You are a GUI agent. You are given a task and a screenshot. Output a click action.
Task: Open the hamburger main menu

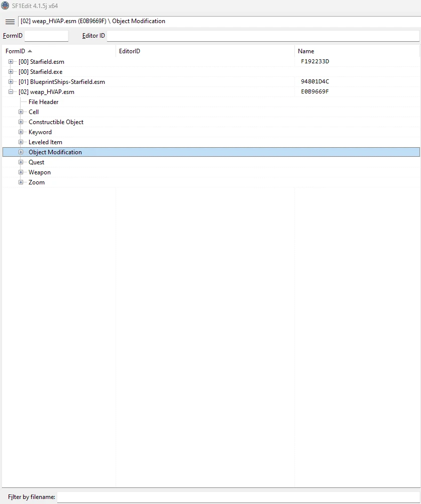pyautogui.click(x=10, y=22)
